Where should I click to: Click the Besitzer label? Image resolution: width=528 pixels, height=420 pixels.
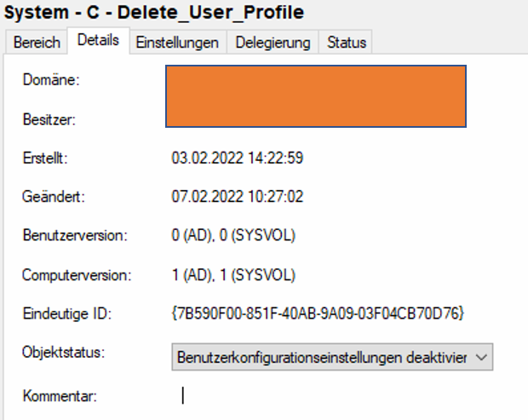tap(49, 119)
